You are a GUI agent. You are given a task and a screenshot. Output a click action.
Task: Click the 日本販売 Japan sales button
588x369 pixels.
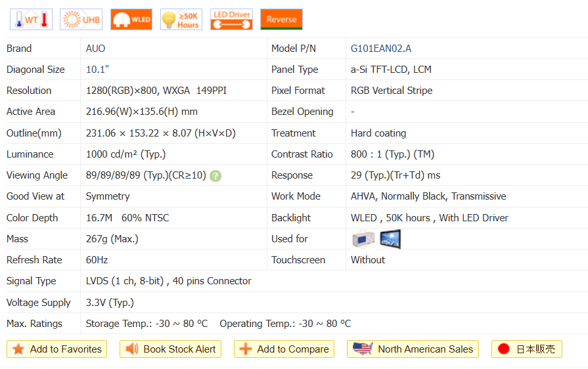click(526, 349)
